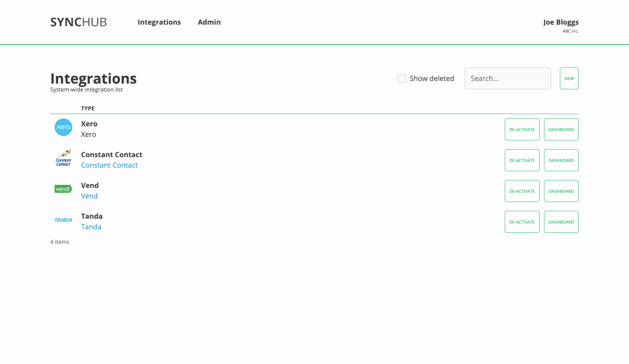The height and width of the screenshot is (364, 629).
Task: Open the Tanda dashboard
Action: coord(561,222)
